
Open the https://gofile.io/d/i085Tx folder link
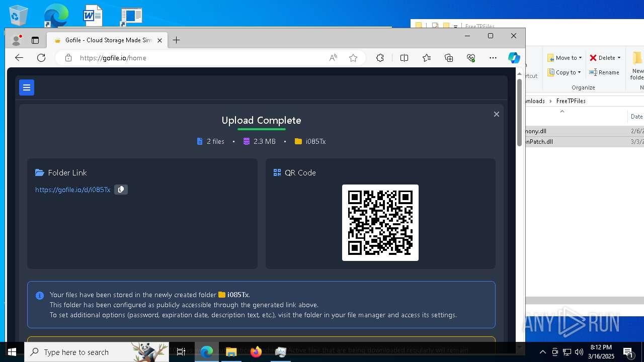click(72, 190)
